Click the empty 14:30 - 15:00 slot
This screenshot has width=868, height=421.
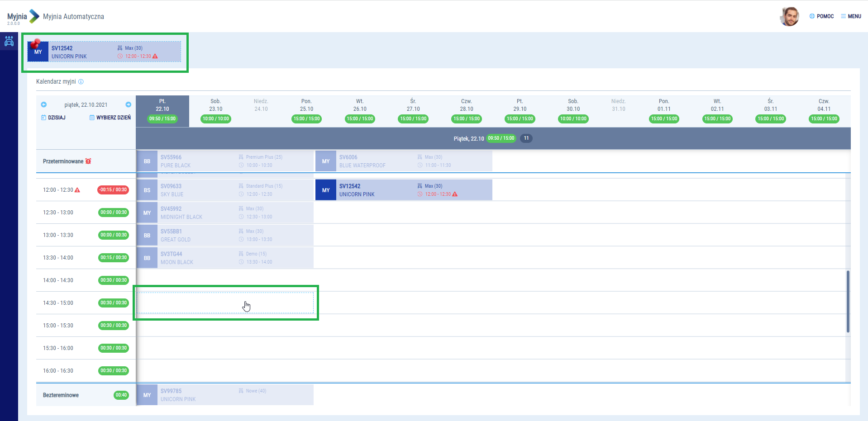pyautogui.click(x=225, y=303)
